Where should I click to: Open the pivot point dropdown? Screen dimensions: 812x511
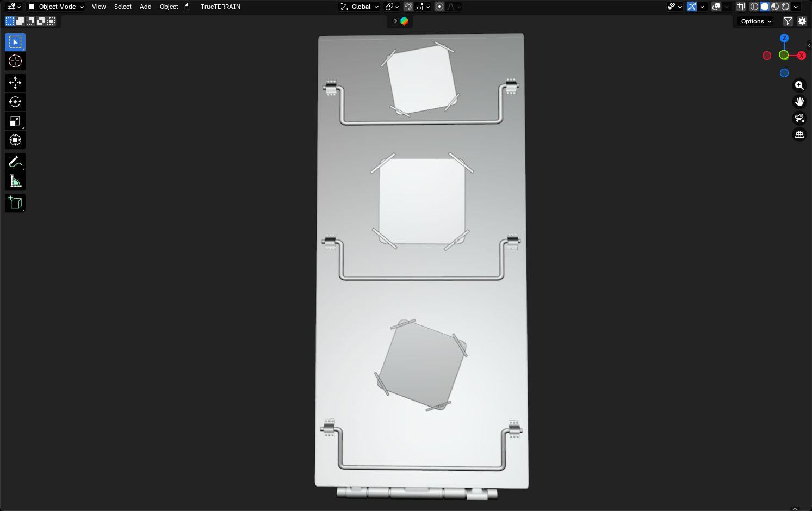pyautogui.click(x=392, y=7)
